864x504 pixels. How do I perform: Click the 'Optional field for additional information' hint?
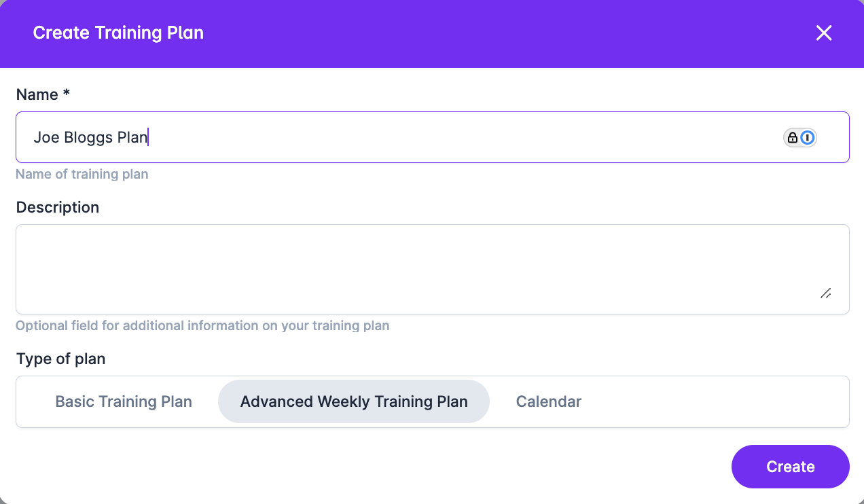[x=202, y=325]
